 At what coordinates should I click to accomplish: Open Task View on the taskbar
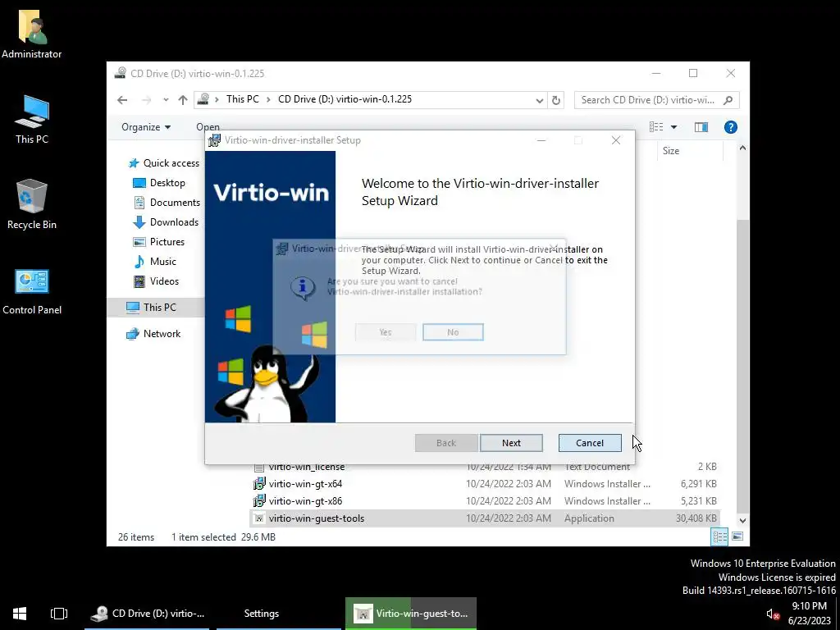[x=59, y=614]
